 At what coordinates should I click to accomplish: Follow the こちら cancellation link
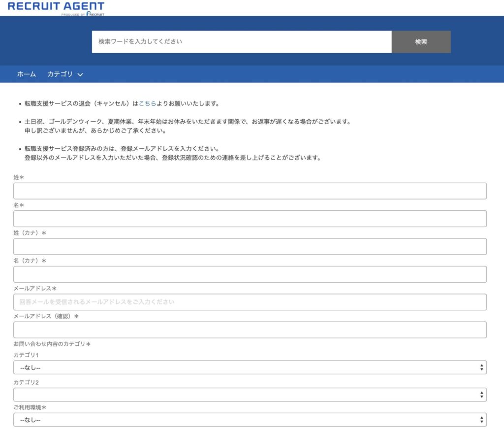(148, 103)
